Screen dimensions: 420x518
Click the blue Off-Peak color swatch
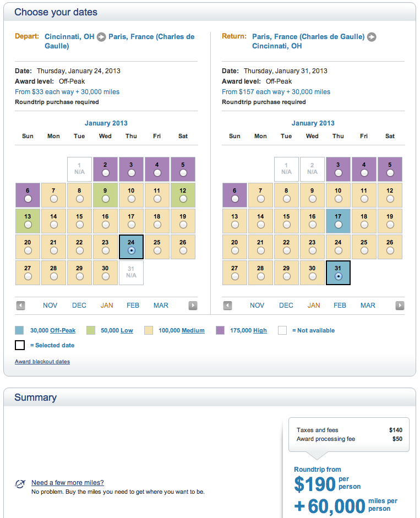tap(20, 330)
